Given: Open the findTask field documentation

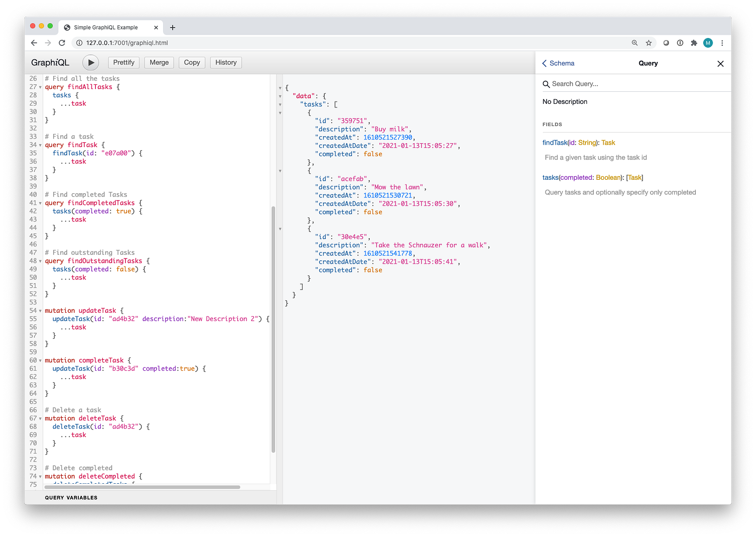Looking at the screenshot, I should coord(554,143).
